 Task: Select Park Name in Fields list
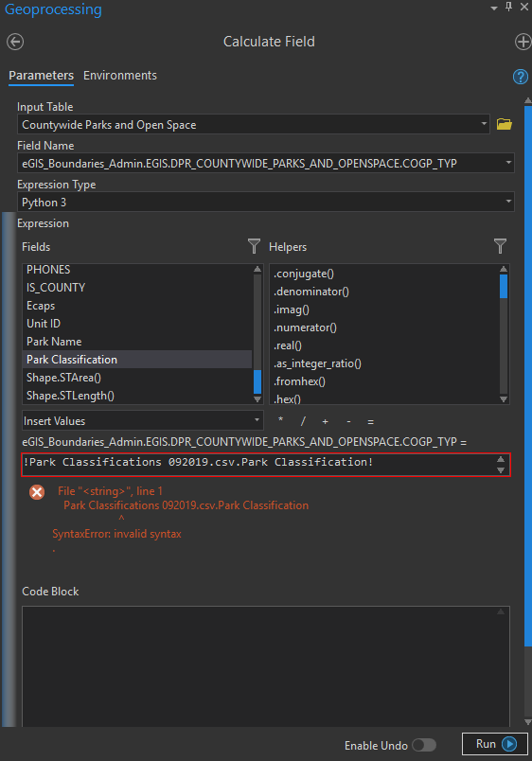54,342
